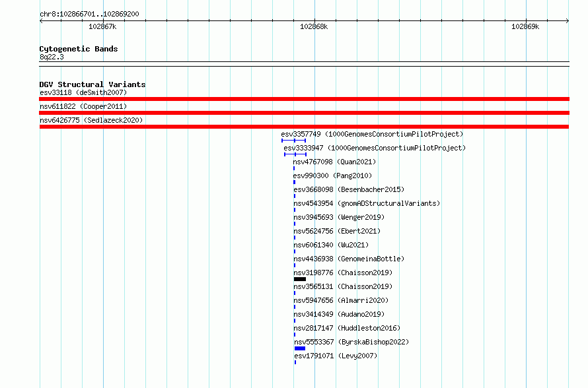The width and height of the screenshot is (588, 388).
Task: Open nsv6061340 (Wu2021) variant
Action: tap(331, 245)
